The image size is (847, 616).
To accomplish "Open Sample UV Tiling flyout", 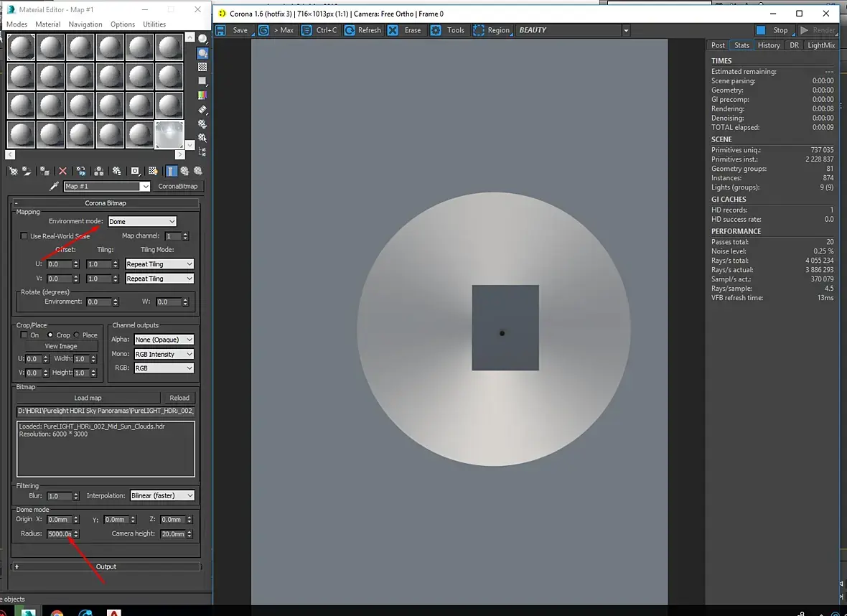I will click(x=202, y=81).
